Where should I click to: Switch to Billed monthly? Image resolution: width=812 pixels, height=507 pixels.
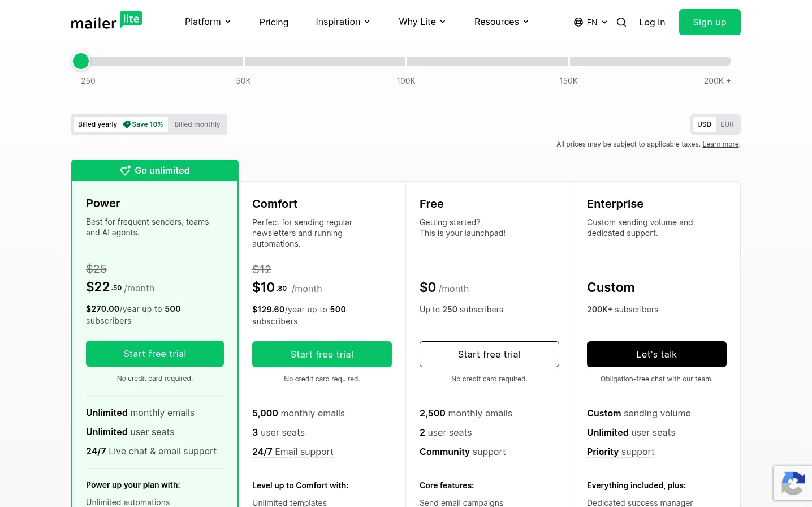197,124
